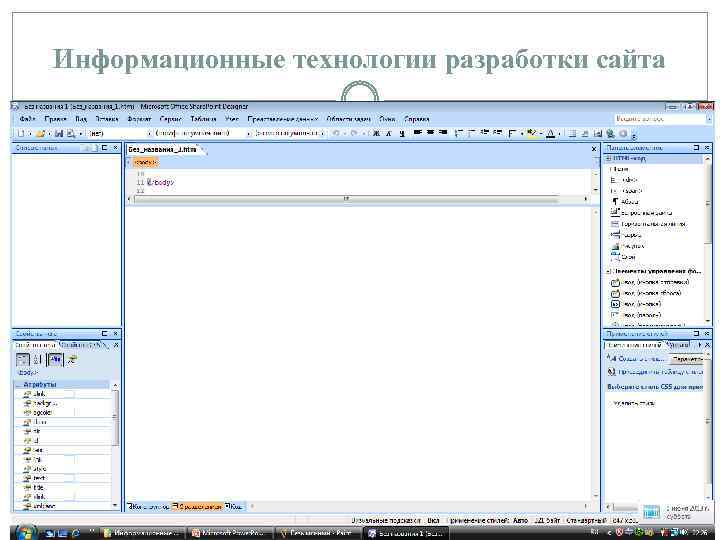The width and height of the screenshot is (720, 540).
Task: Click the numbered list toolbar icon
Action: (458, 133)
